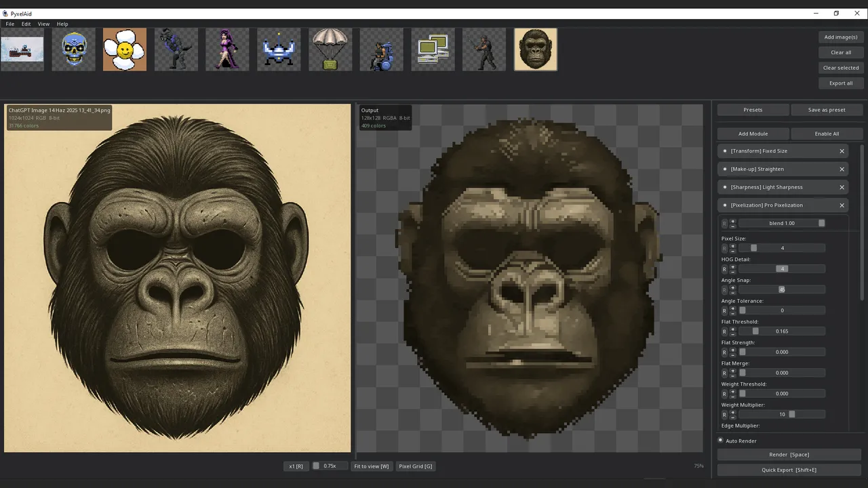Click Quick Export [Shift+E]
The height and width of the screenshot is (488, 868).
[789, 470]
